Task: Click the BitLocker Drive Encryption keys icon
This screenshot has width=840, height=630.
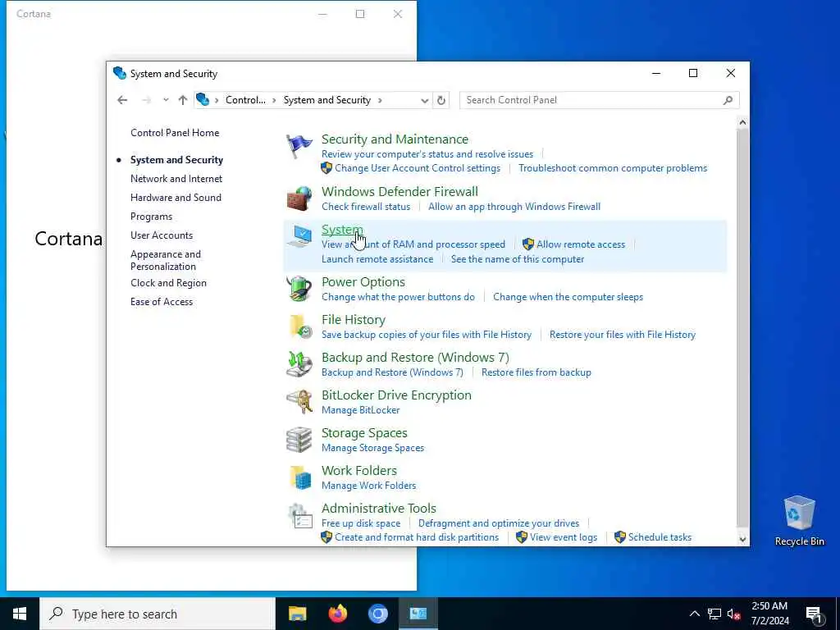Action: 299,402
